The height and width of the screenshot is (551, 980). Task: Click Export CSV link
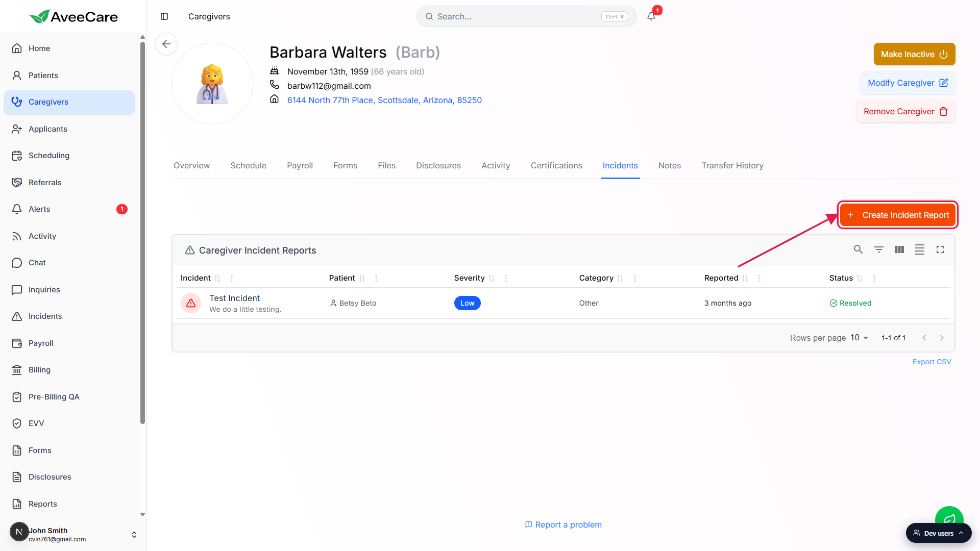[x=932, y=362]
